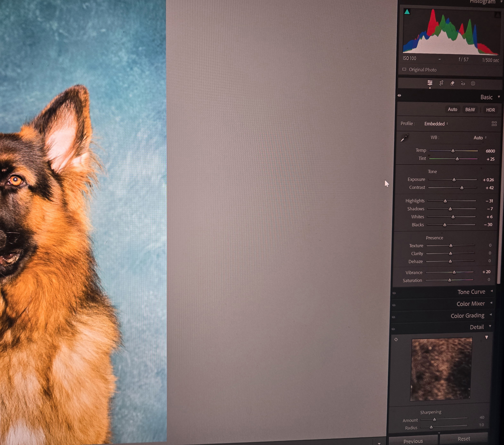This screenshot has height=445, width=504.
Task: Open the Profile Browser grid icon
Action: coord(494,124)
